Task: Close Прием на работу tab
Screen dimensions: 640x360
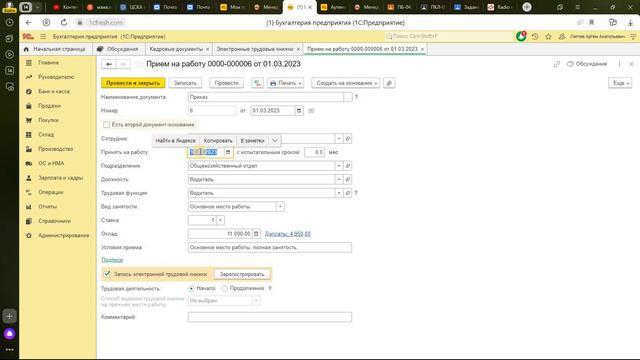Action: [422, 49]
